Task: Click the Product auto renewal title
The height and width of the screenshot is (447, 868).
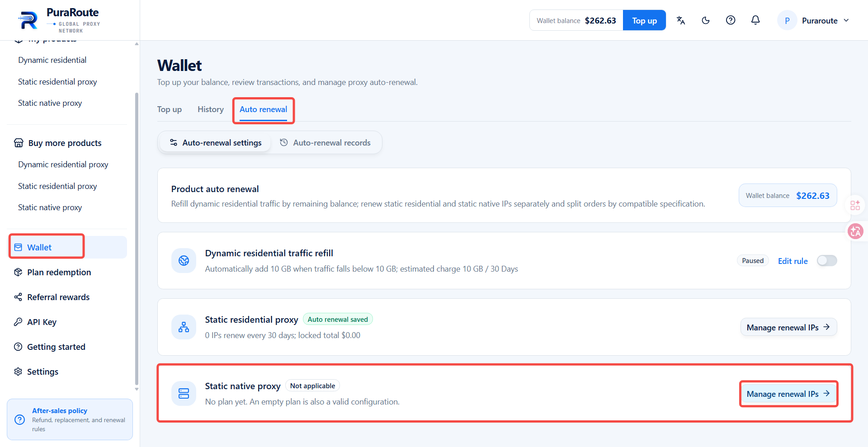Action: coord(215,189)
